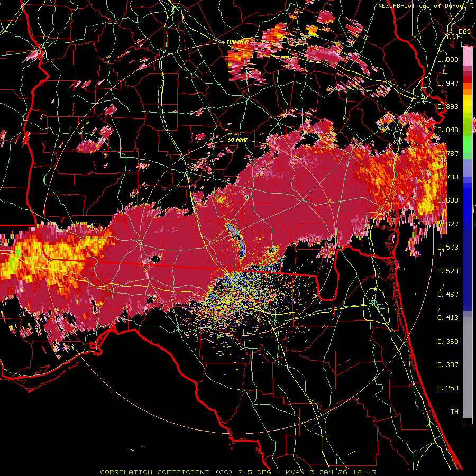Screen dimensions: 476x476
Task: Pick the light pink swatch atop color scale
Action: tap(467, 57)
